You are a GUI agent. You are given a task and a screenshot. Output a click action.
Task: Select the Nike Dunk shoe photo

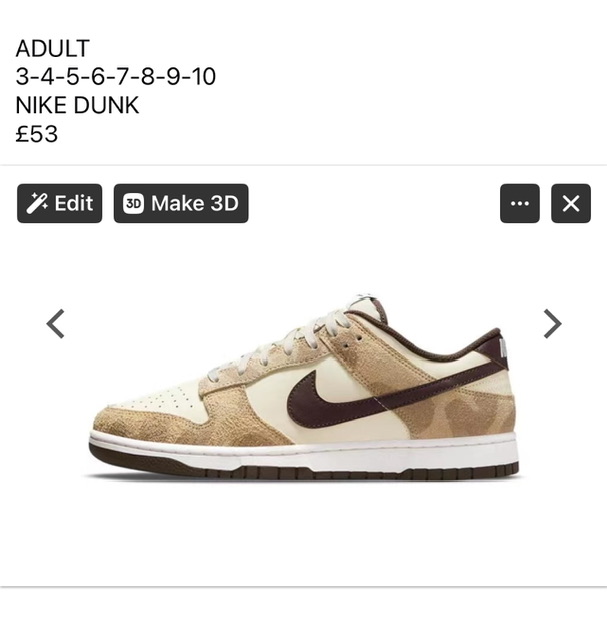pos(304,387)
